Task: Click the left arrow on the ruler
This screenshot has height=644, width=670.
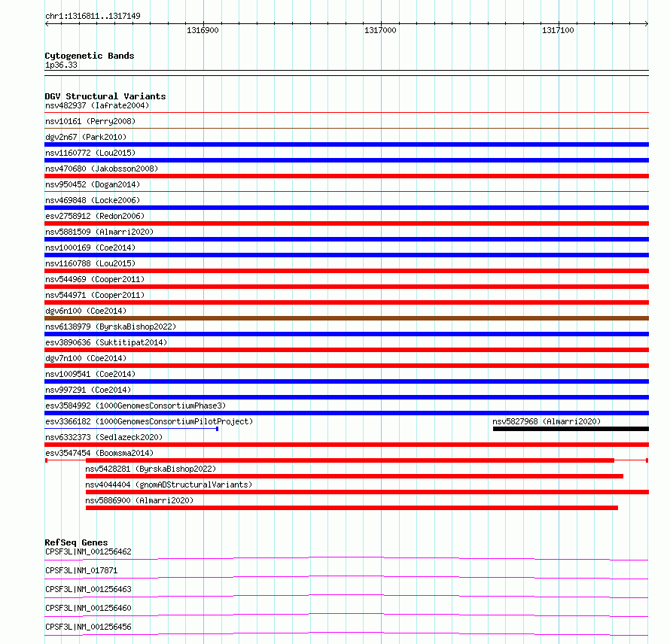Action: [x=47, y=23]
